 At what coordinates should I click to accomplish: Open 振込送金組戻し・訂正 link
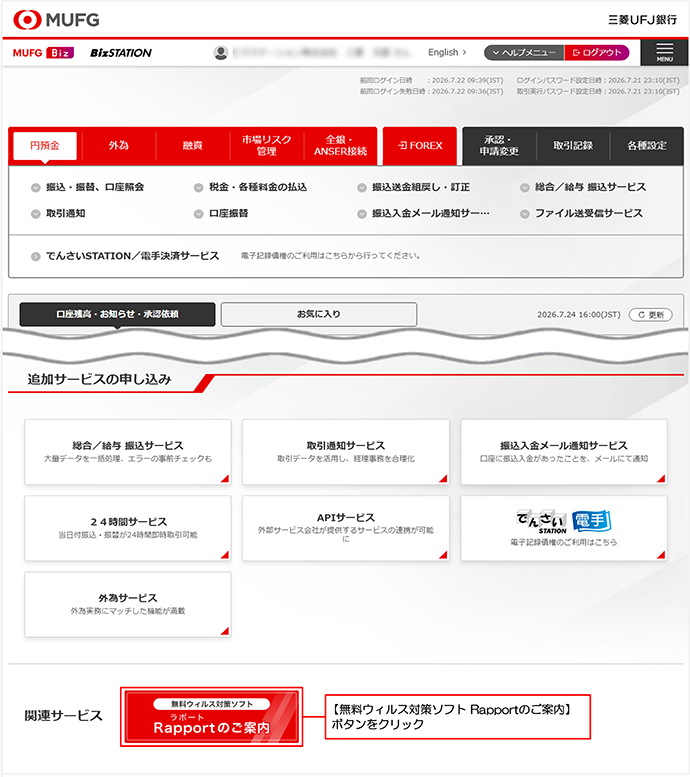(421, 187)
